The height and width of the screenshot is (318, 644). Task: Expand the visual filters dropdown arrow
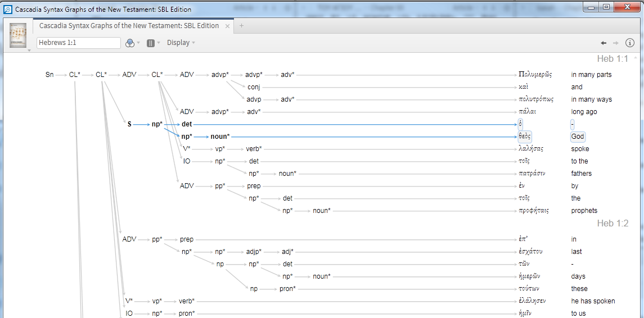[138, 43]
